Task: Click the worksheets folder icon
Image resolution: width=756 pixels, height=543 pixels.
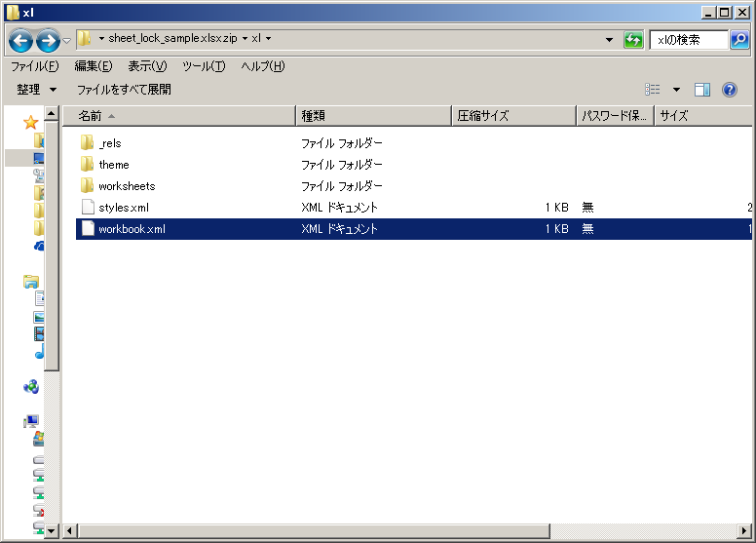Action: tap(88, 185)
